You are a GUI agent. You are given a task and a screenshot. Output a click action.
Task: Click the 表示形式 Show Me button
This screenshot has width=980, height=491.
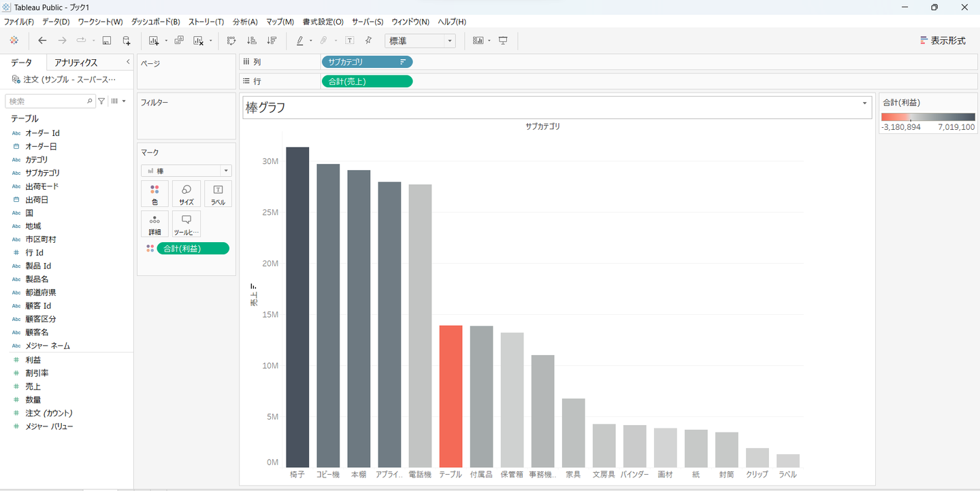(x=943, y=41)
